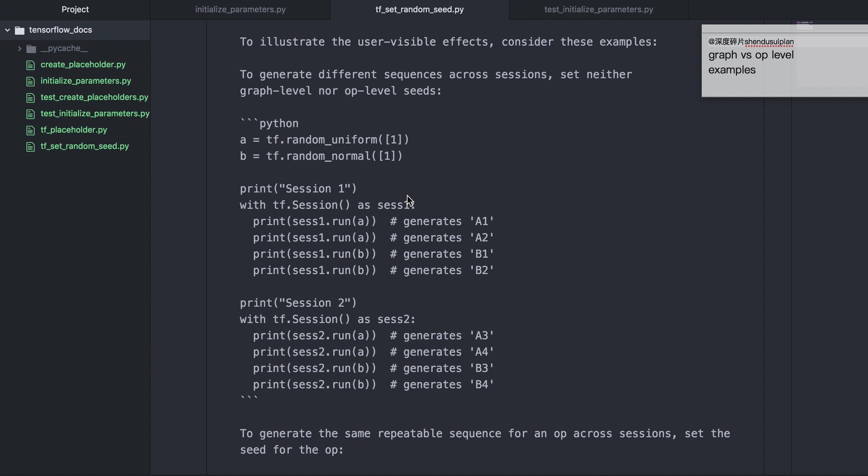Viewport: 868px width, 476px height.
Task: Open create_placeholder.py from the tree
Action: click(83, 65)
